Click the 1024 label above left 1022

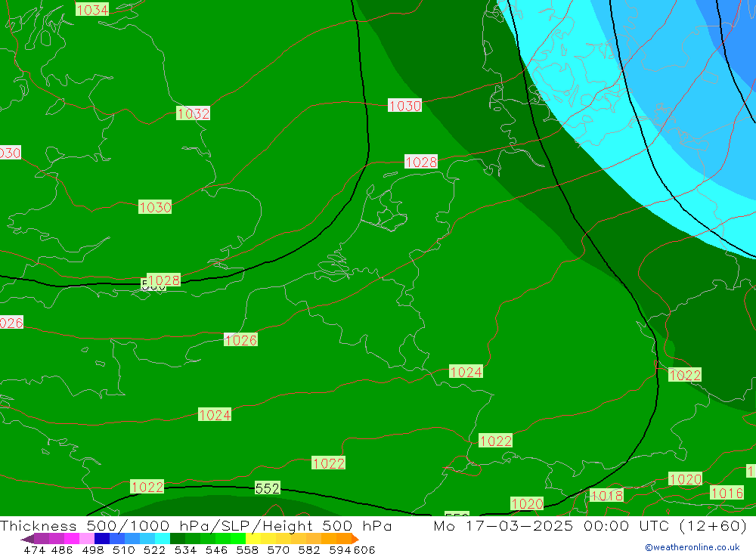215,415
